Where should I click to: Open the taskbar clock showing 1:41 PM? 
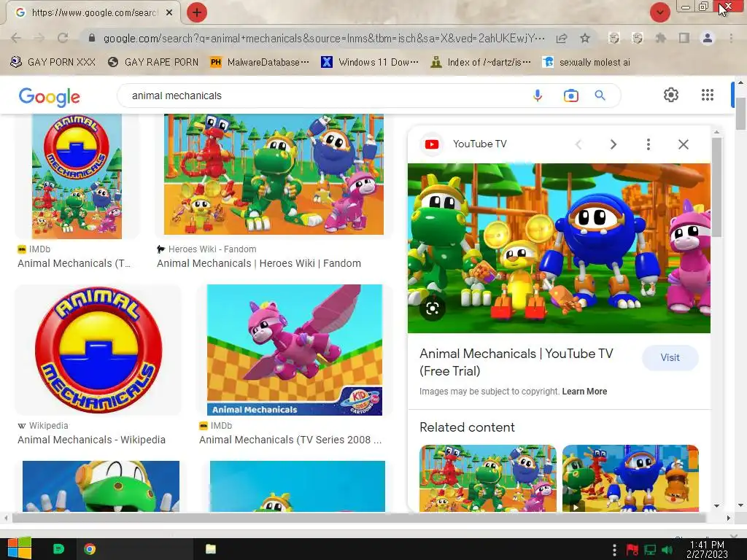click(x=707, y=549)
